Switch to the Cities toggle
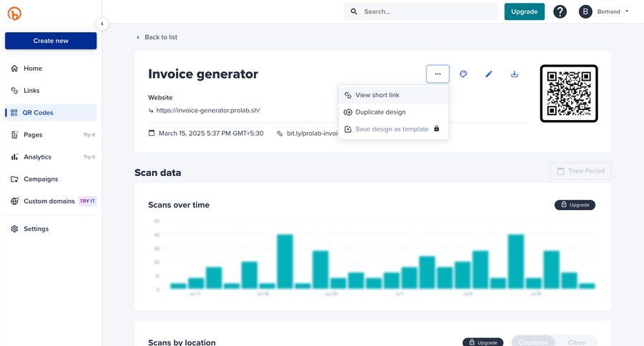The width and height of the screenshot is (644, 346). pyautogui.click(x=576, y=342)
